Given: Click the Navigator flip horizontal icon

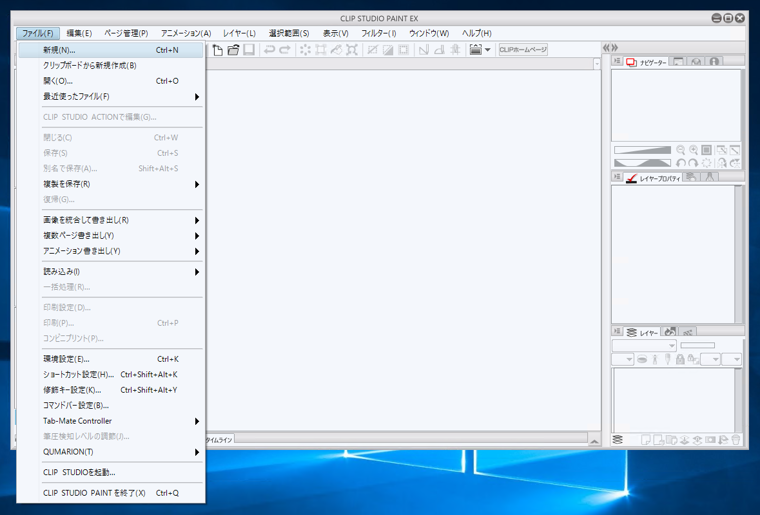Looking at the screenshot, I should click(x=722, y=163).
